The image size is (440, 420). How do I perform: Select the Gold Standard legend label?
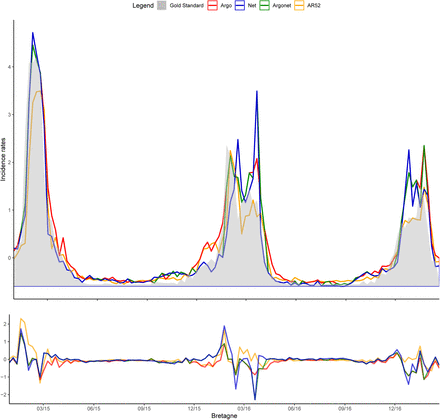click(186, 6)
